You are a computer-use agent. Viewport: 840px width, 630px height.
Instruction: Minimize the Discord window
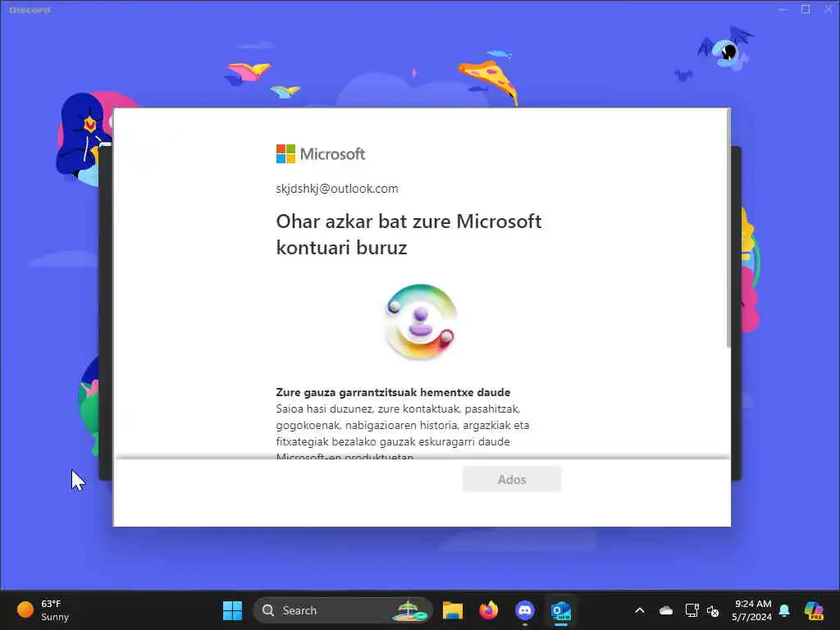click(x=783, y=9)
